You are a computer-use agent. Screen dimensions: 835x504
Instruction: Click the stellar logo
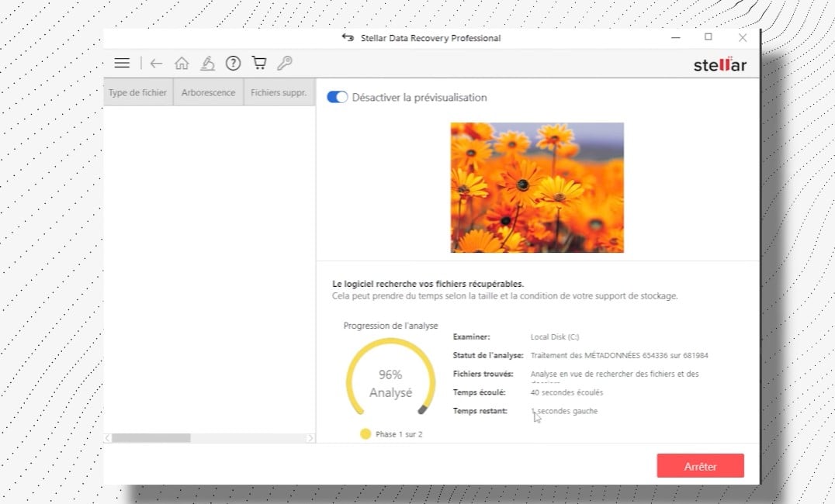[x=720, y=65]
